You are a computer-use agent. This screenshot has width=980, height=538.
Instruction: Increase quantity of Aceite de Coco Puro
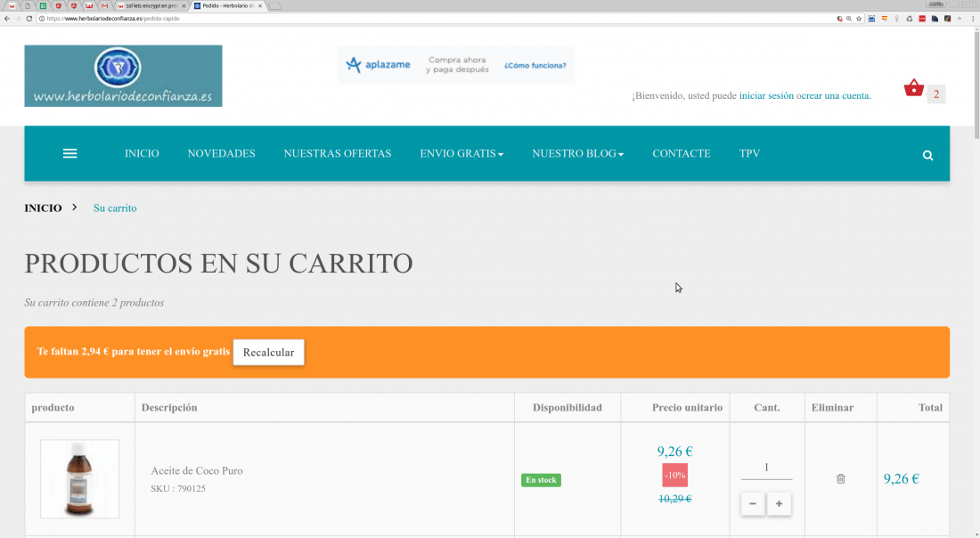point(779,503)
